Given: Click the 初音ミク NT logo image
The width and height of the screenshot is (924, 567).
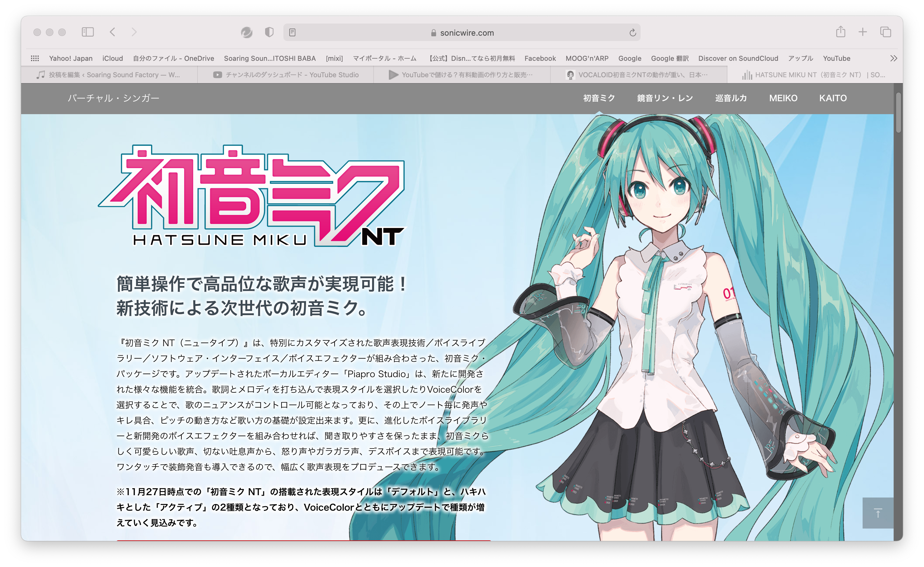Looking at the screenshot, I should [x=252, y=195].
